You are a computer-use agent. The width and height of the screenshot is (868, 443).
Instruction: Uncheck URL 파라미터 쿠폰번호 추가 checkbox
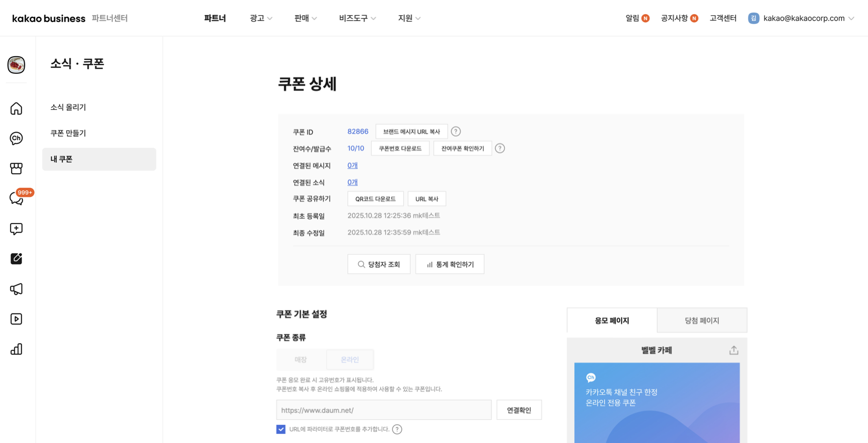[281, 429]
